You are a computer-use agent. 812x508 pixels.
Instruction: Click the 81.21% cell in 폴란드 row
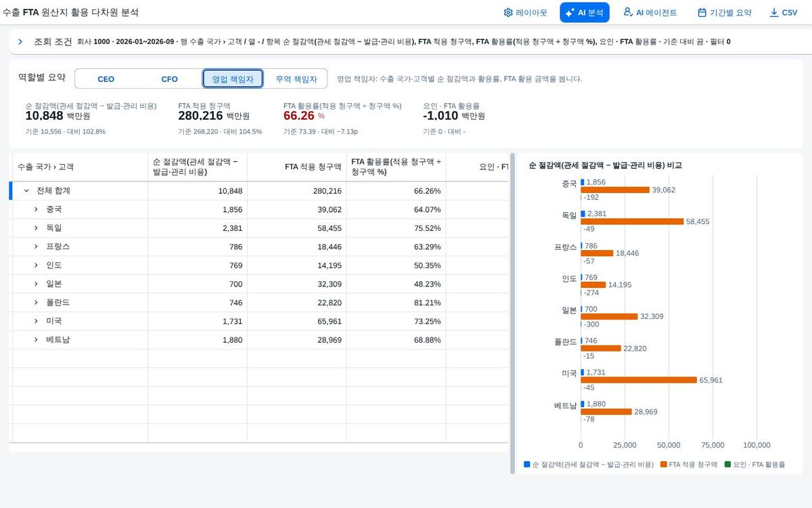coord(396,303)
